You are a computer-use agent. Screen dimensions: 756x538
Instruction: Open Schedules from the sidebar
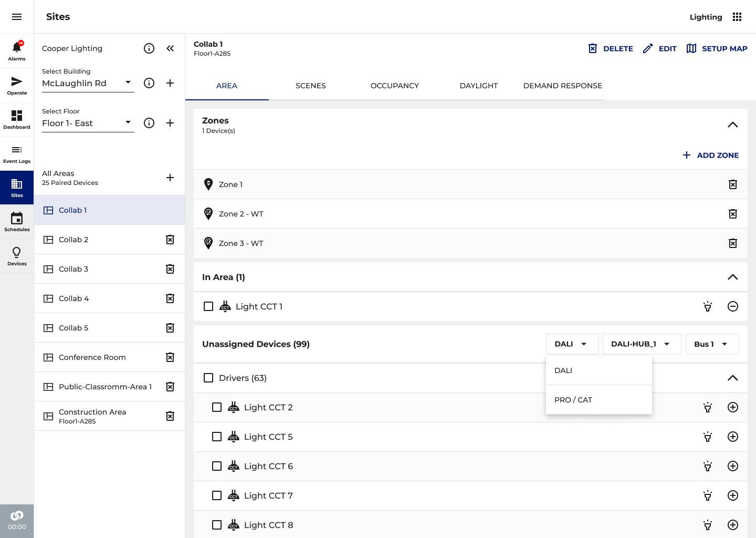pos(17,222)
